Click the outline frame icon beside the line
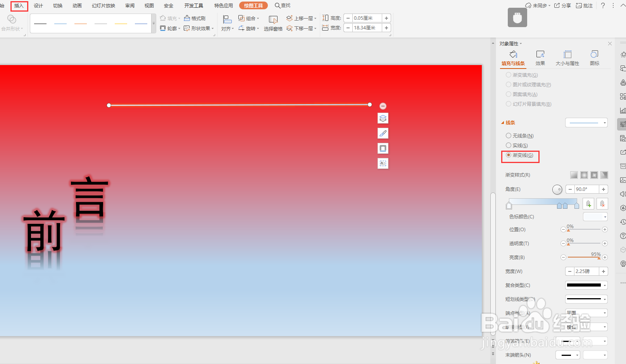Screen dimensions: 626x364 [383, 148]
